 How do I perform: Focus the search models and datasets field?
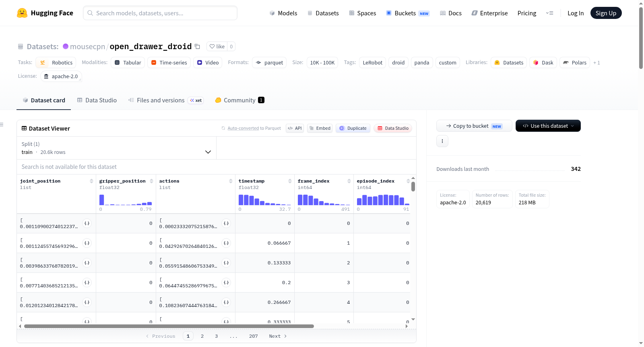pyautogui.click(x=160, y=13)
